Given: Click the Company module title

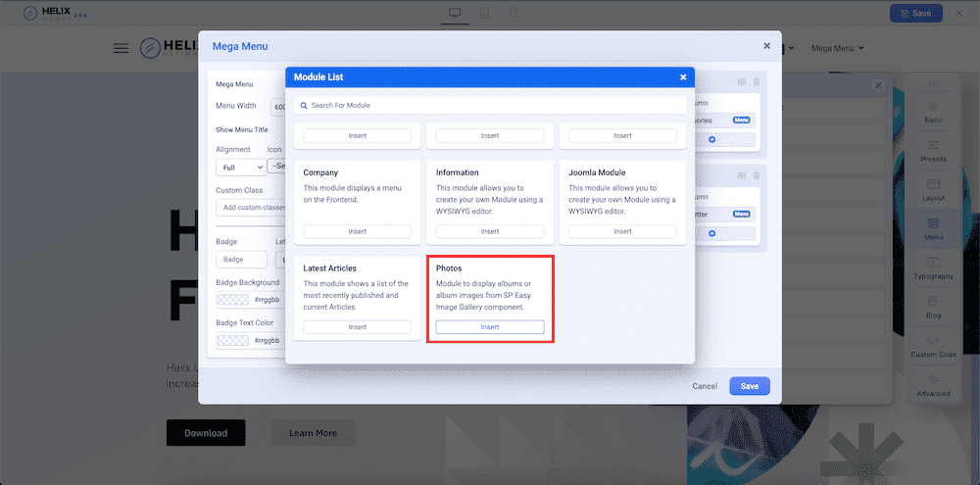Looking at the screenshot, I should [x=320, y=172].
